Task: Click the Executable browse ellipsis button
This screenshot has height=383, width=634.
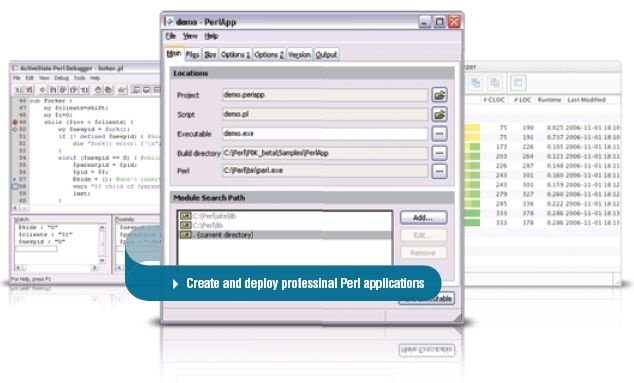Action: [x=440, y=133]
